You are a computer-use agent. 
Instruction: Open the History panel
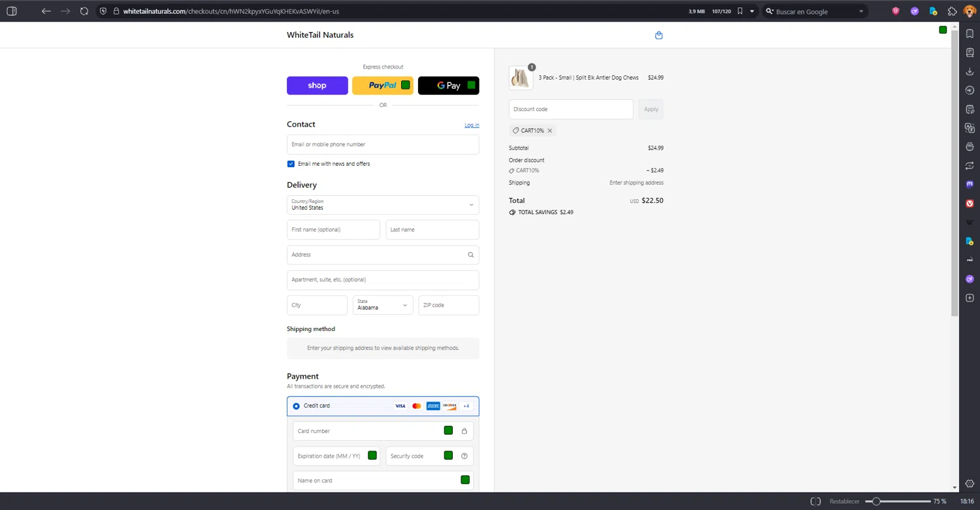pos(970,90)
